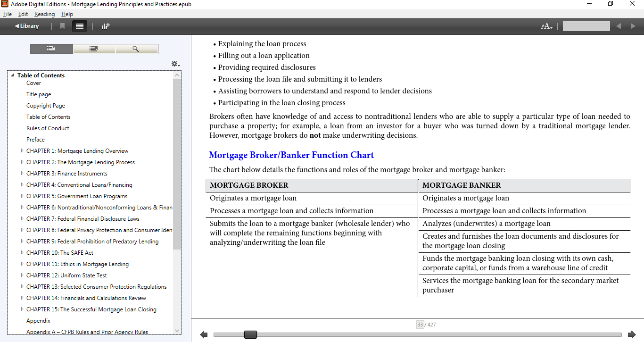The height and width of the screenshot is (342, 644).
Task: Click the Mortgage Broker/Banker Function Chart heading
Action: tap(291, 155)
